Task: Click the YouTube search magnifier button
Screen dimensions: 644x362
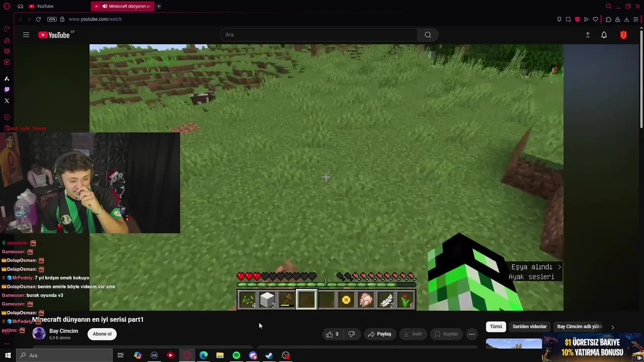Action: click(428, 35)
